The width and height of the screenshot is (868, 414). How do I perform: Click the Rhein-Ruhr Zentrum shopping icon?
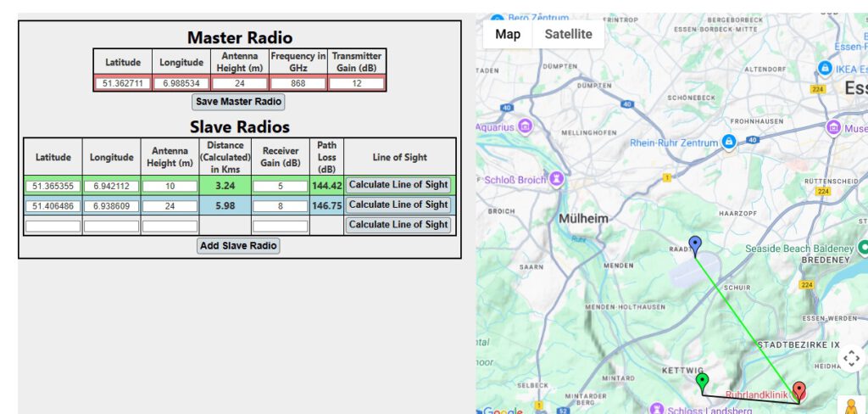click(x=727, y=143)
